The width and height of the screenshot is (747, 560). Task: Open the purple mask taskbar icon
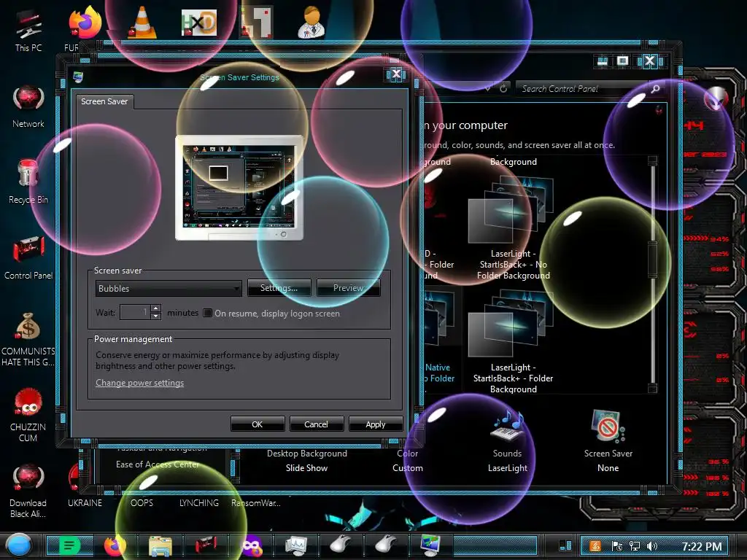point(252,545)
